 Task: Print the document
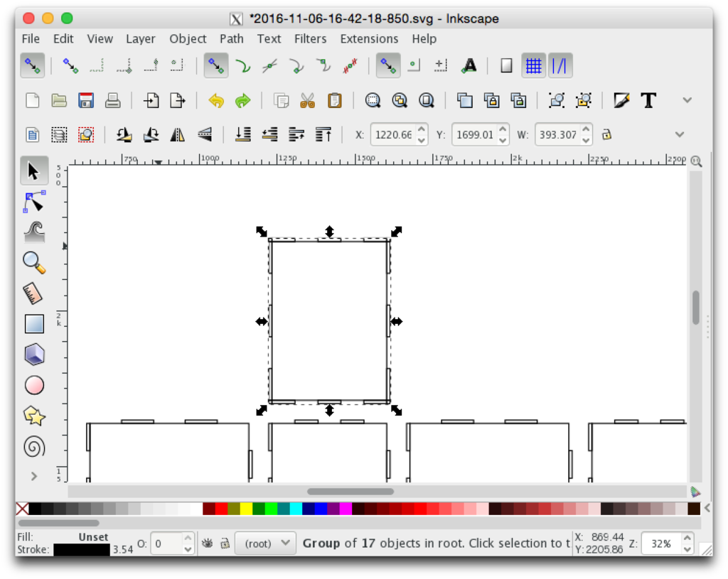click(x=113, y=100)
